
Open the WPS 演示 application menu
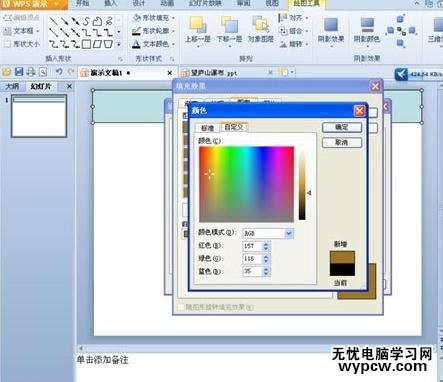pos(33,4)
